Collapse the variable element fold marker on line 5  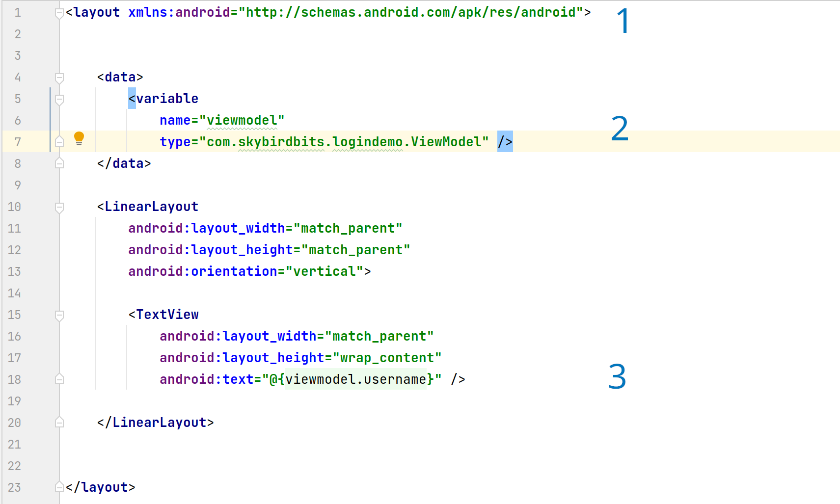tap(59, 99)
